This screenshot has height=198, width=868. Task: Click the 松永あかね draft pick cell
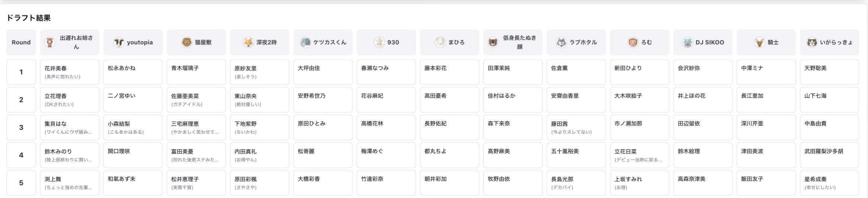coord(133,72)
